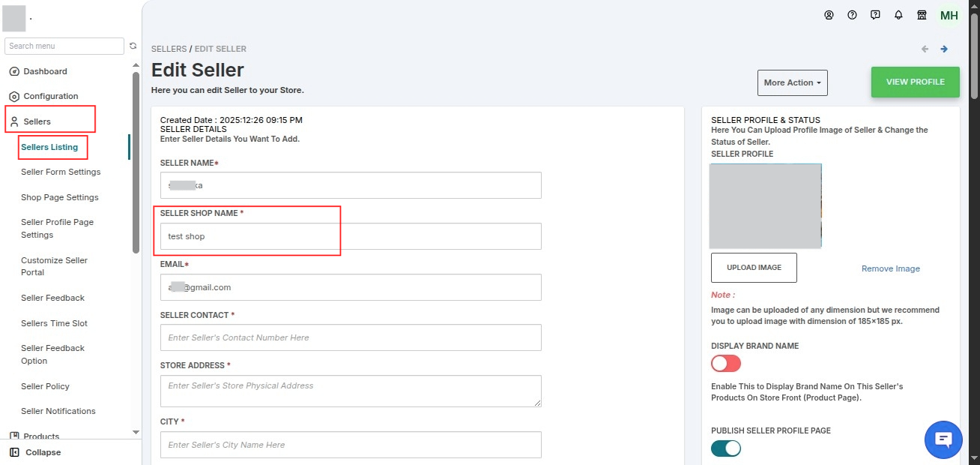Click the storefront icon in header
980x465 pixels.
[x=922, y=15]
